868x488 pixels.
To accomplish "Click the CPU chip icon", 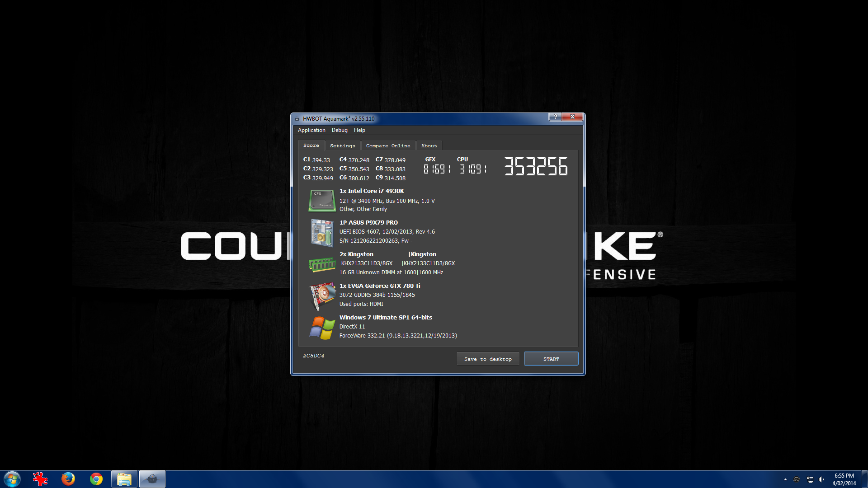I will coord(322,200).
